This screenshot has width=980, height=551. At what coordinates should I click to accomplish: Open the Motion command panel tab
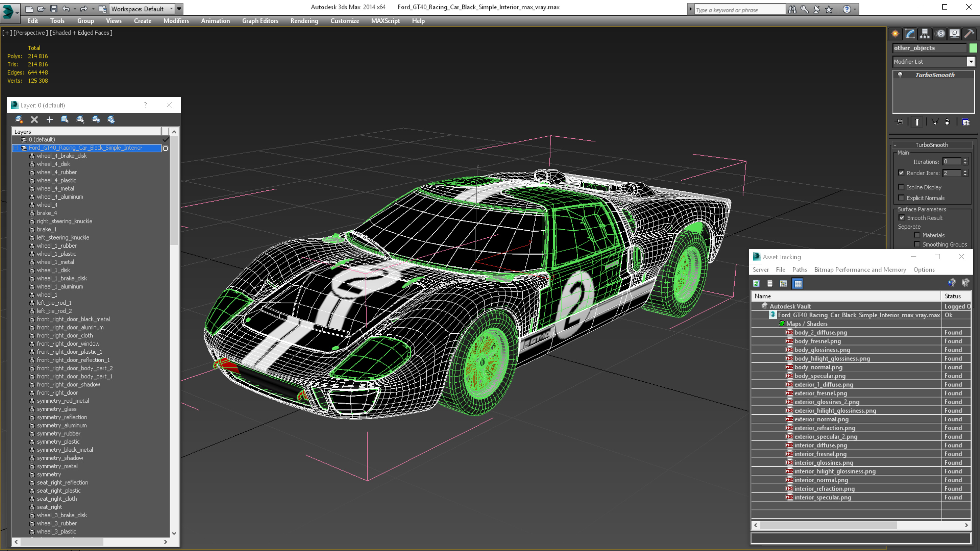click(940, 33)
